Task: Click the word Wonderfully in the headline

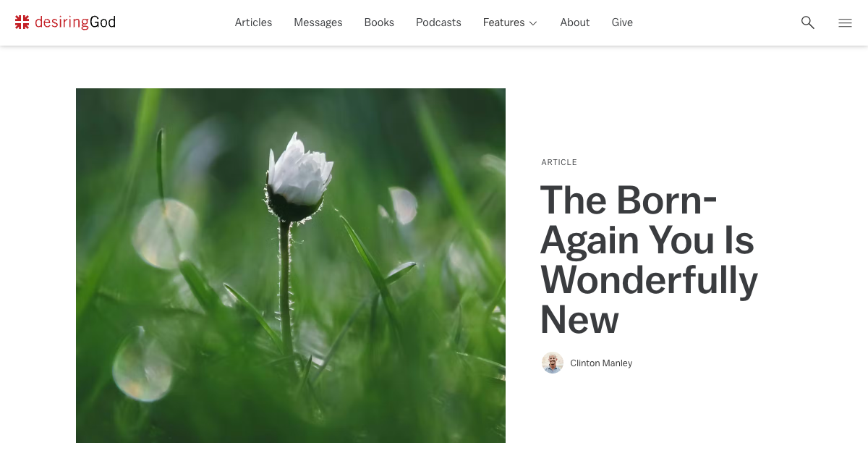Action: coord(649,279)
